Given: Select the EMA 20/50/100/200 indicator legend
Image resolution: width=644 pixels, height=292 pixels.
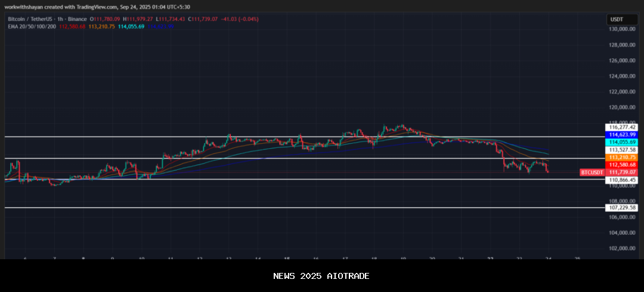Looking at the screenshot, I should 31,27.
